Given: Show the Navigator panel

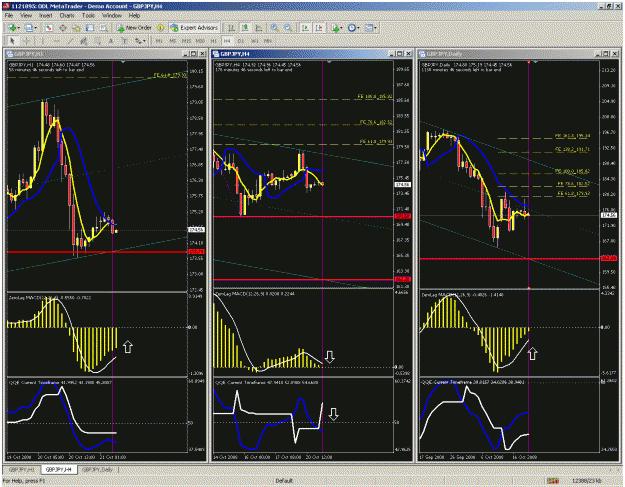Looking at the screenshot, I should (x=76, y=28).
